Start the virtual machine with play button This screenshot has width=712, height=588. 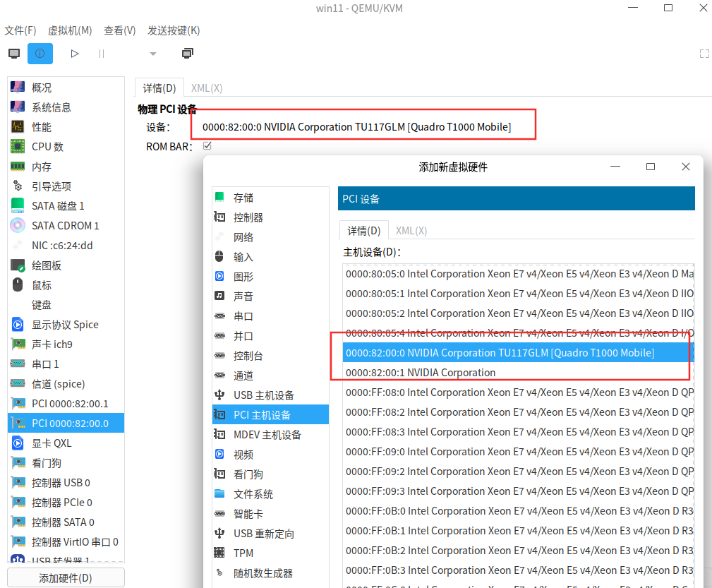pyautogui.click(x=75, y=54)
